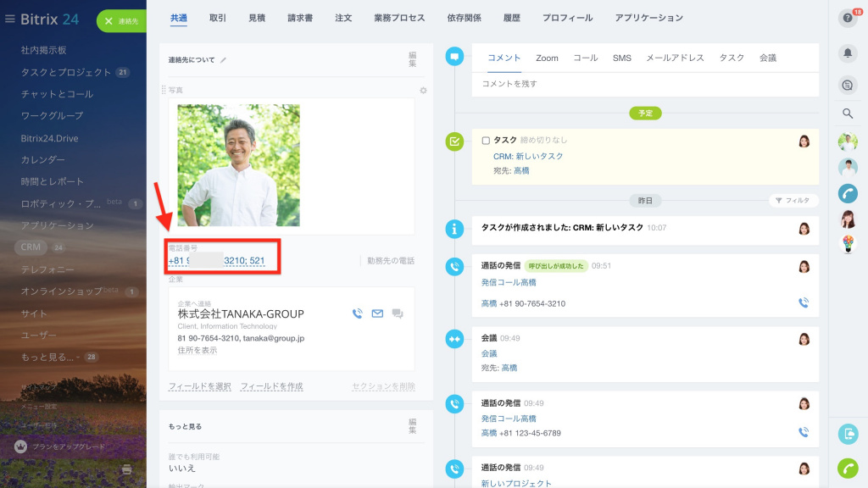Switch to the 取引 tab
868x488 pixels.
coord(218,18)
